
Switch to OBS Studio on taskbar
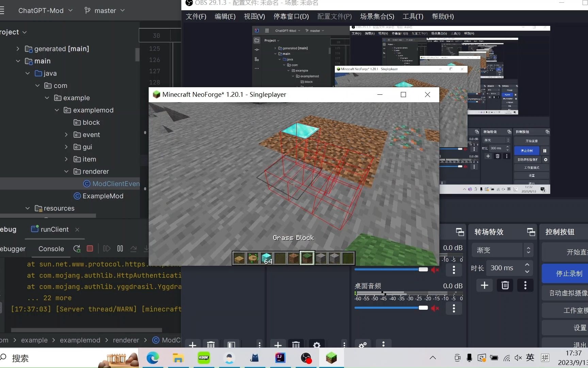pos(306,358)
